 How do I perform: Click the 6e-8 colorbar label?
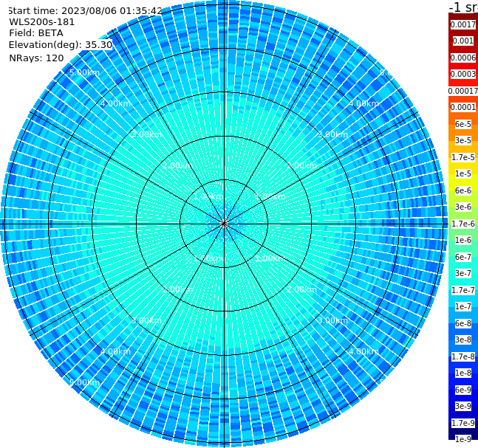[463, 323]
